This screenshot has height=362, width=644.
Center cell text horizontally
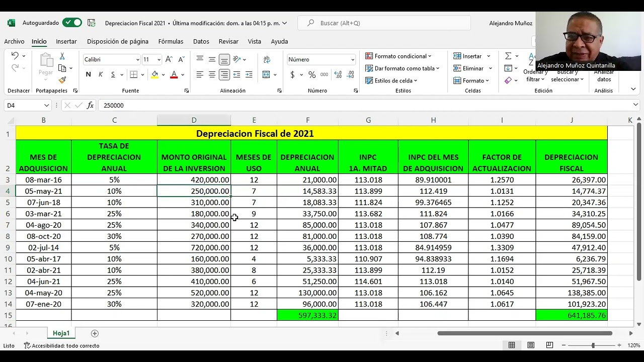pos(212,74)
